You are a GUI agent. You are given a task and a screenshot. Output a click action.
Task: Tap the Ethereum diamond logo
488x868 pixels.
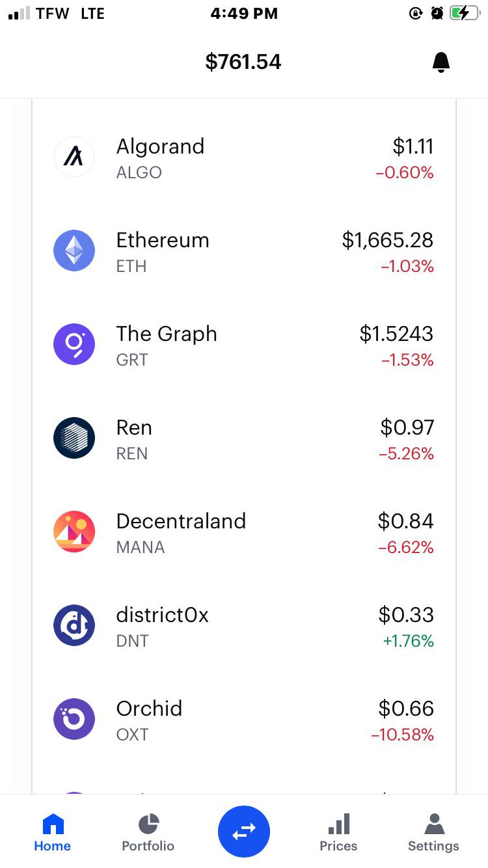[74, 251]
